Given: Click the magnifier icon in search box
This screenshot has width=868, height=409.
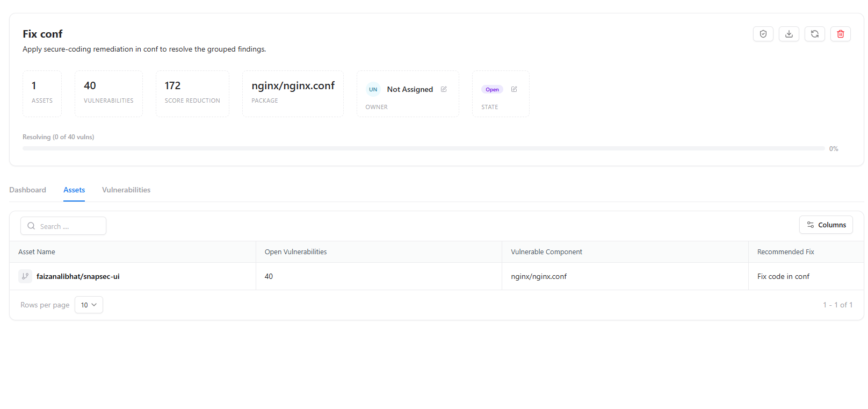Looking at the screenshot, I should tap(31, 226).
